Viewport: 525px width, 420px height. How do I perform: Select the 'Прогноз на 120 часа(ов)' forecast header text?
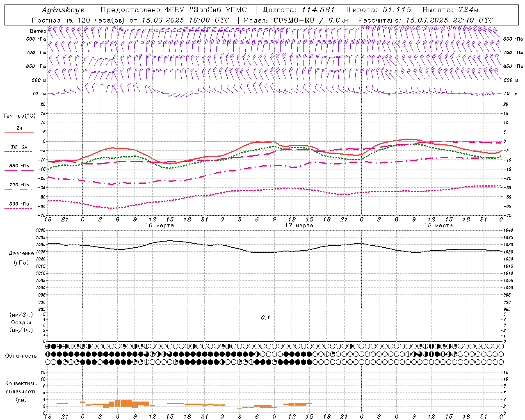point(79,20)
